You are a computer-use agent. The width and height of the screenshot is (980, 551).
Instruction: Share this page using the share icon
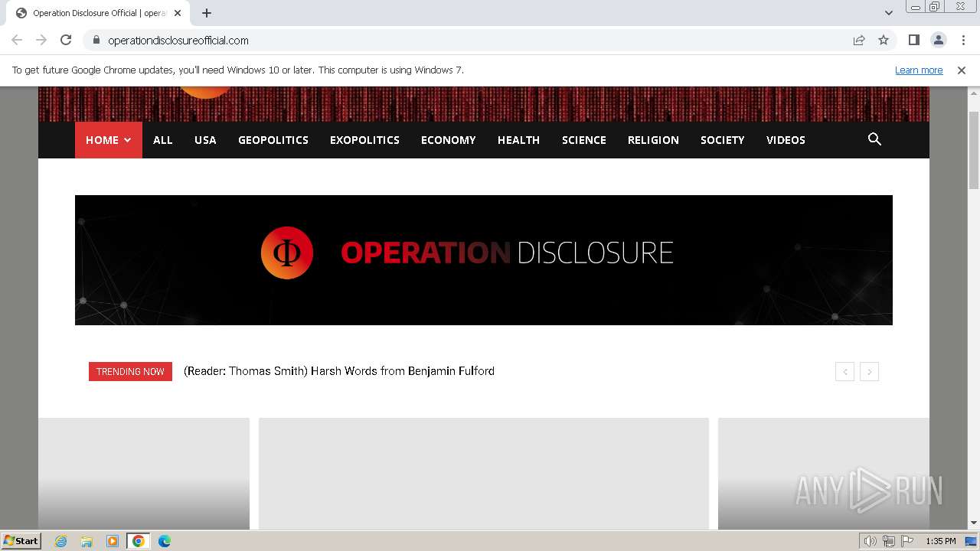tap(859, 40)
